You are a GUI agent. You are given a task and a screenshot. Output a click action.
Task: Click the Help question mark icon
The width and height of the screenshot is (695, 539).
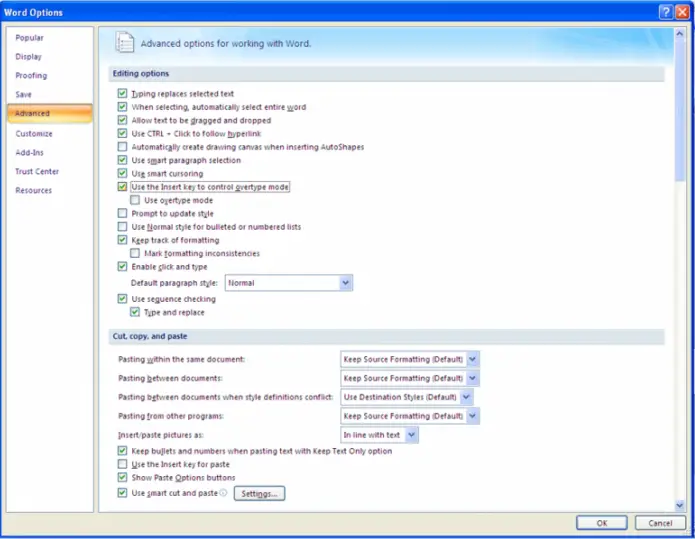666,12
